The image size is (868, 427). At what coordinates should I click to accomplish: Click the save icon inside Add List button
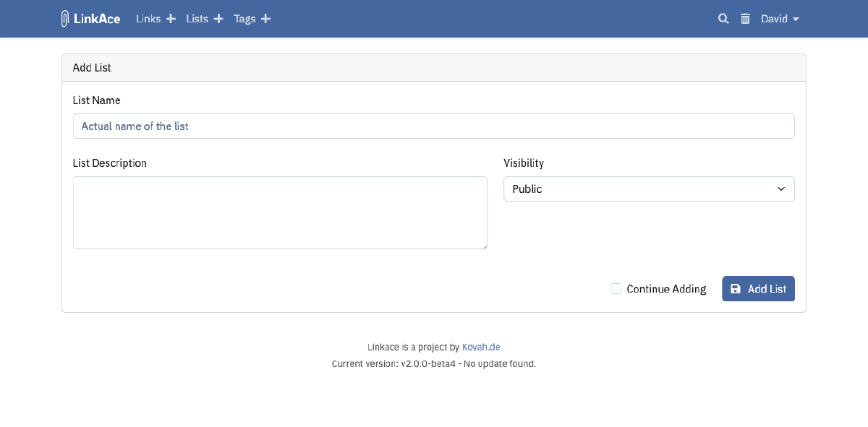(736, 288)
